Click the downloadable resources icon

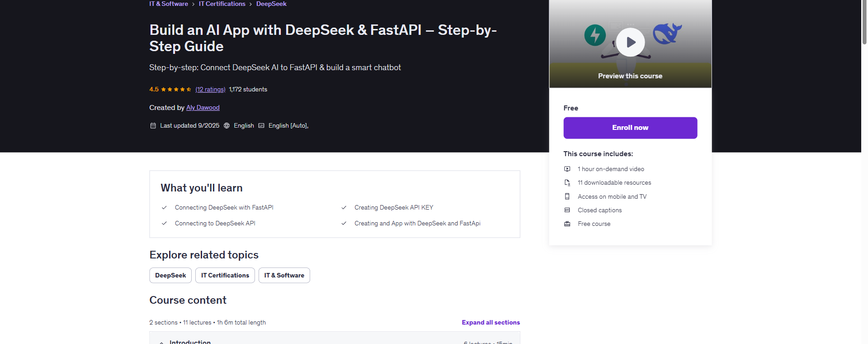tap(567, 182)
